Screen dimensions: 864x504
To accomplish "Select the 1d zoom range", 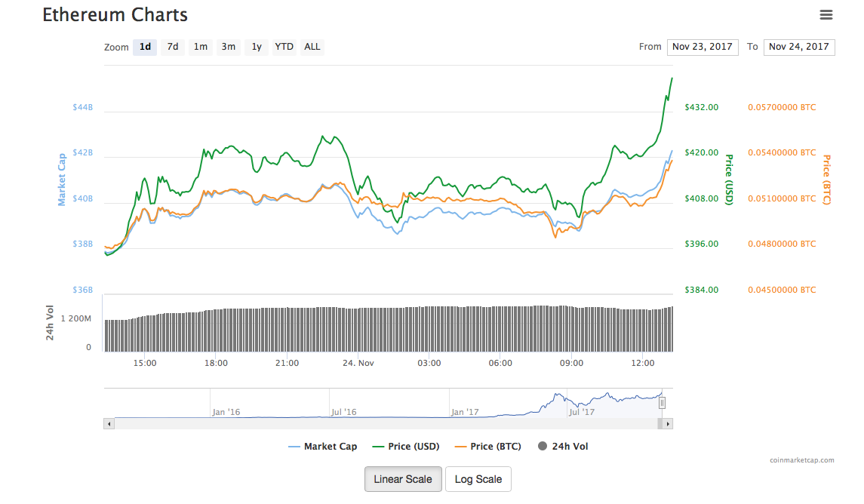I will point(145,47).
